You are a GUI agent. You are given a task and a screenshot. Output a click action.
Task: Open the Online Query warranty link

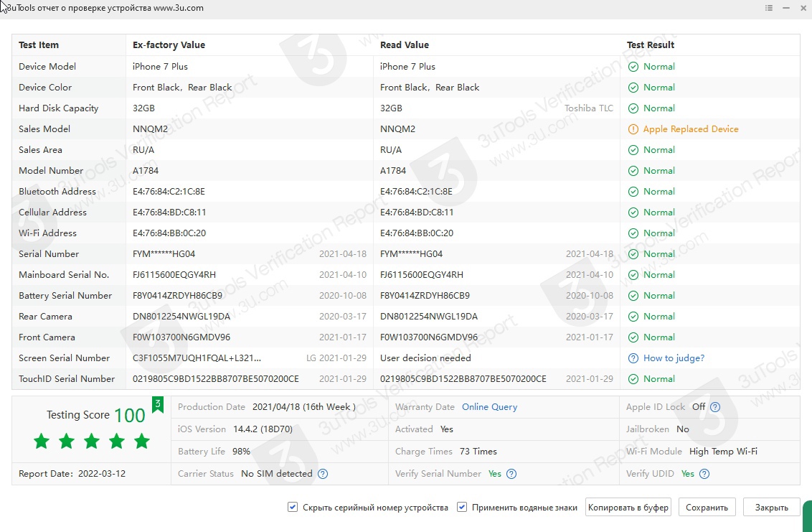coord(489,407)
